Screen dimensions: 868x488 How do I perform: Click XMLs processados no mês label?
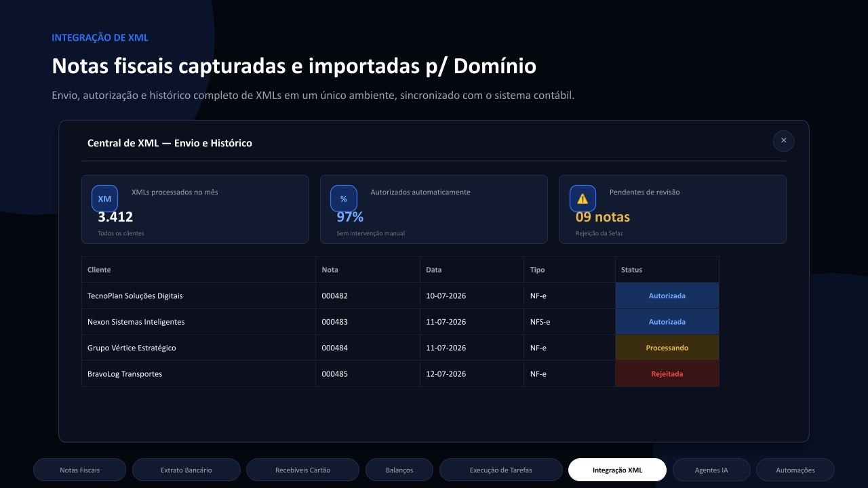point(175,192)
